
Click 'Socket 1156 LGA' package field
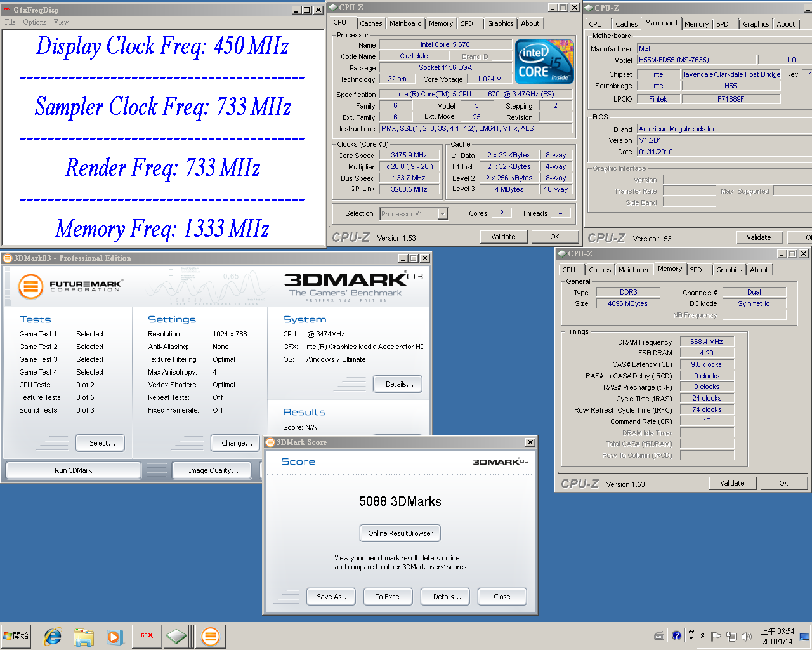[445, 67]
